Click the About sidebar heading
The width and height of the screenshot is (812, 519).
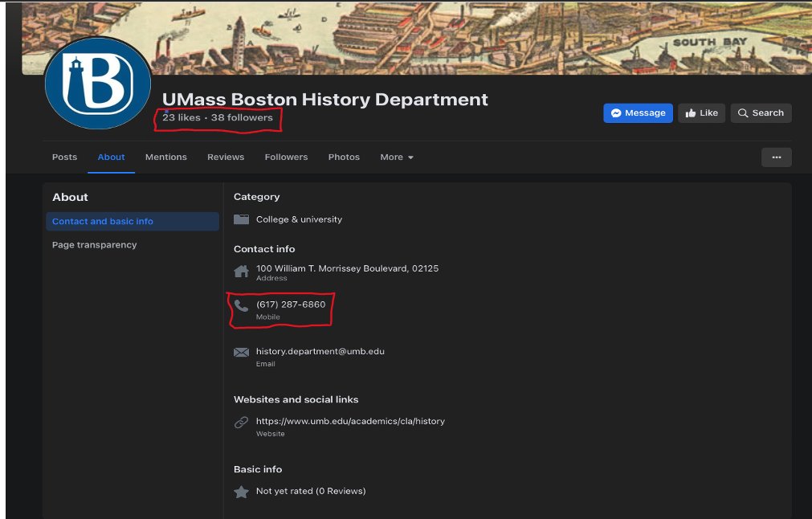70,198
